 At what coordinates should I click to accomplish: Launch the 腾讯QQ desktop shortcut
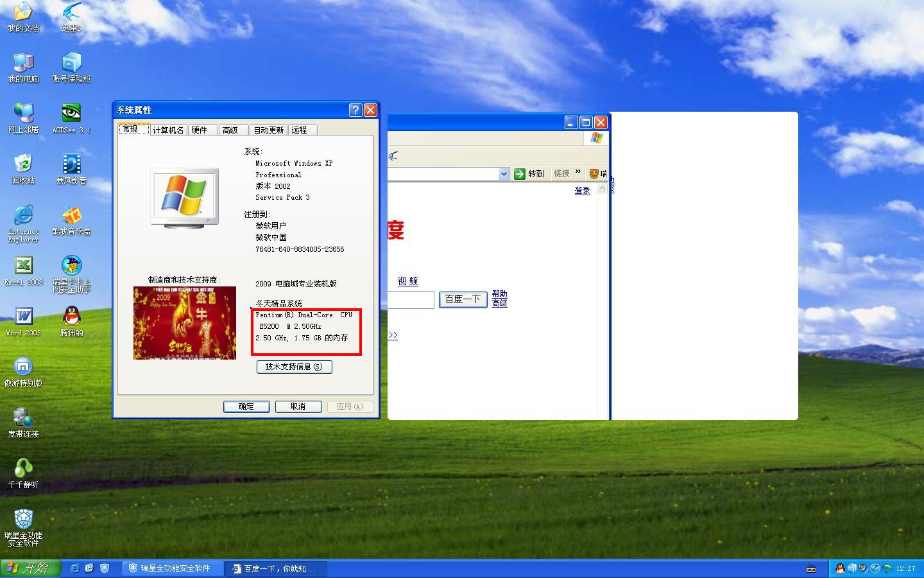71,321
